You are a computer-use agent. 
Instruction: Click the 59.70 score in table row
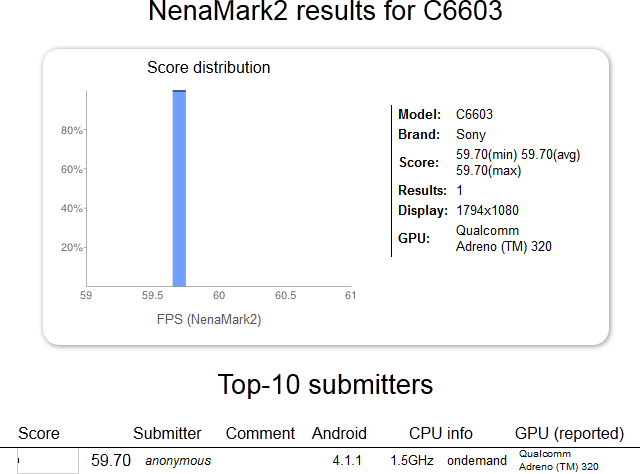point(111,461)
